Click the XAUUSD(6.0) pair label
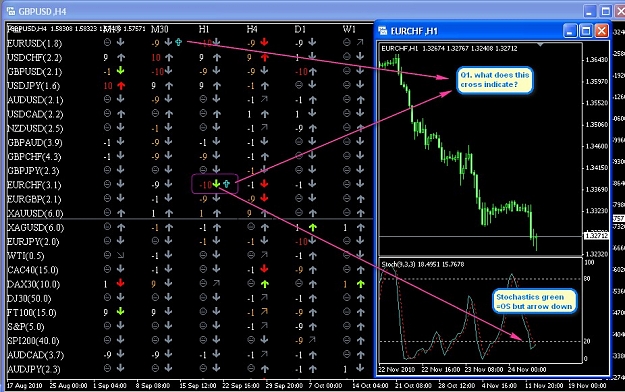Viewport: 625px width, 392px height. coord(35,213)
